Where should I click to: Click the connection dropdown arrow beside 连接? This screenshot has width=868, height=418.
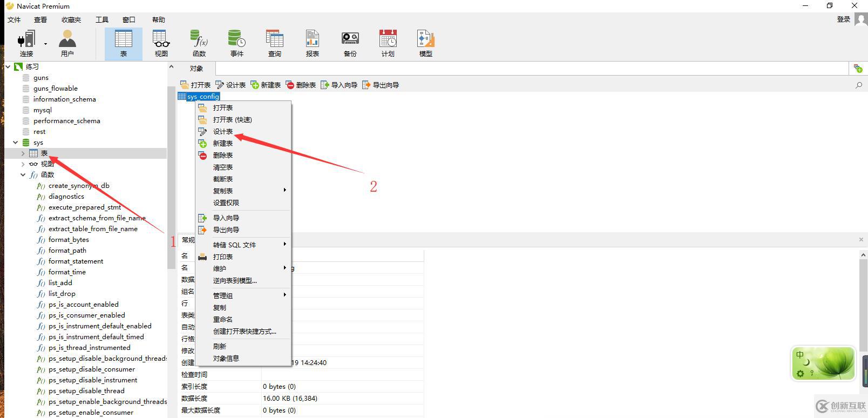click(45, 44)
